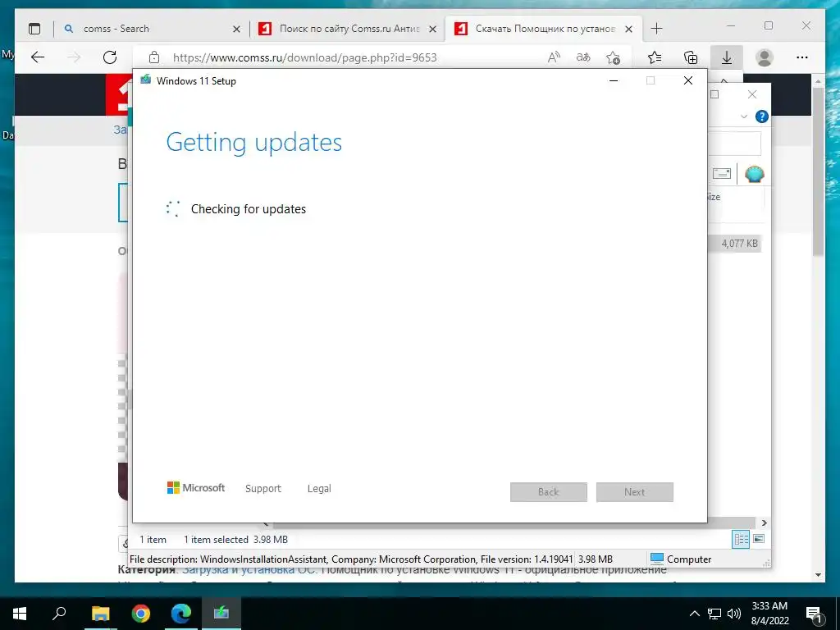Open the Support link in Setup
This screenshot has height=630, width=840.
tap(263, 489)
